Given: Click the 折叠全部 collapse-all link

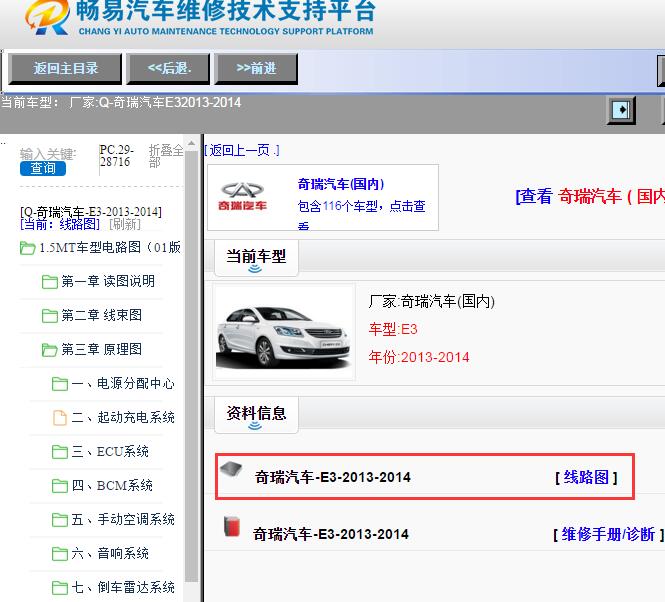Looking at the screenshot, I should pyautogui.click(x=166, y=156).
